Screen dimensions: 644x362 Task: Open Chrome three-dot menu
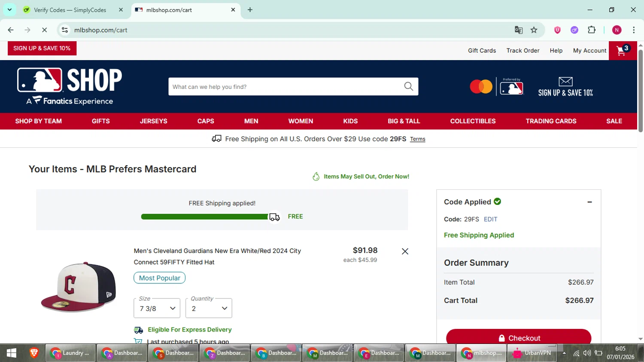coord(634,30)
